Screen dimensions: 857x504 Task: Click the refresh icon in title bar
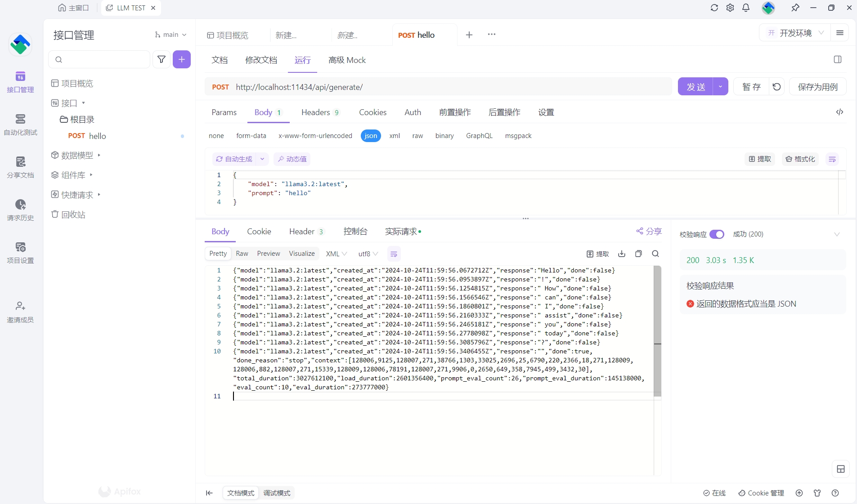pos(714,8)
